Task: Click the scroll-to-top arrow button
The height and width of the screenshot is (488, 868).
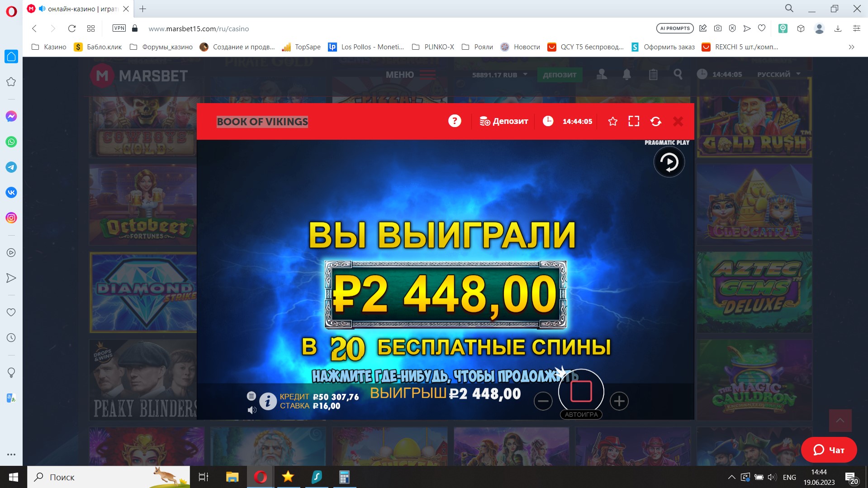Action: tap(840, 421)
